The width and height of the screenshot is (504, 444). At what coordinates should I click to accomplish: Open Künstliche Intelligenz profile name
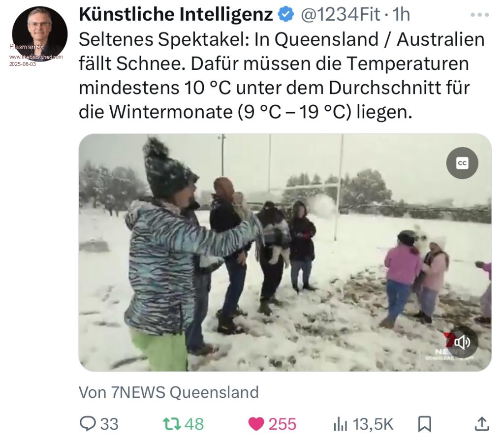point(176,15)
